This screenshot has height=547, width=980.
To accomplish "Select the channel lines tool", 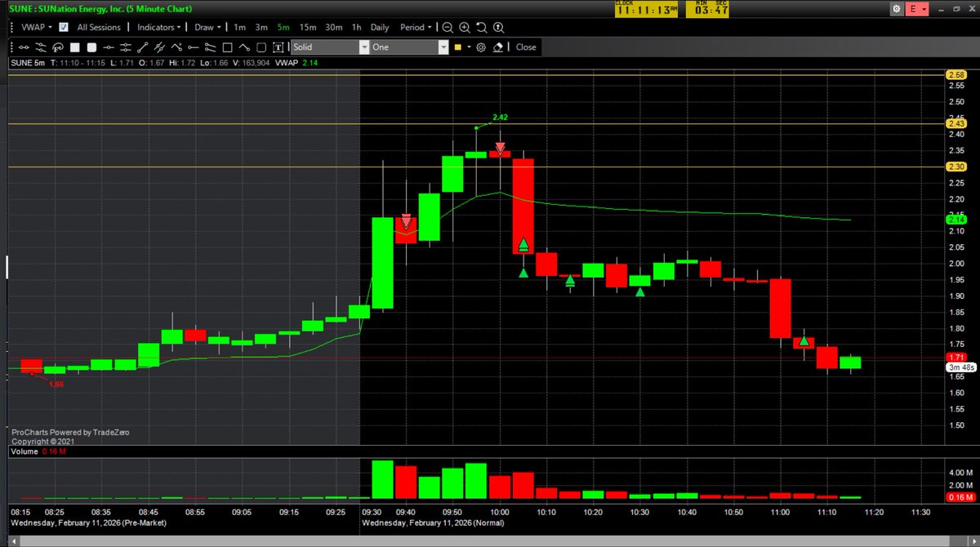I will coord(210,47).
